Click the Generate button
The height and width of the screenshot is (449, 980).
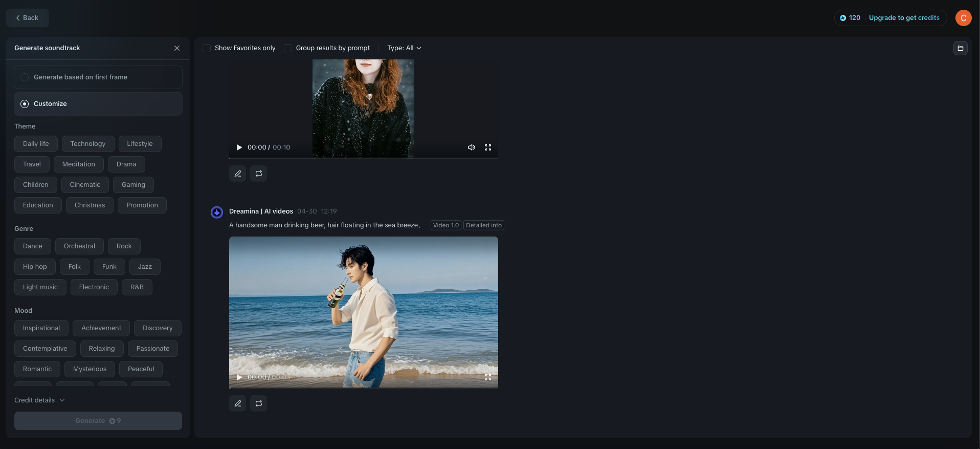pyautogui.click(x=98, y=421)
